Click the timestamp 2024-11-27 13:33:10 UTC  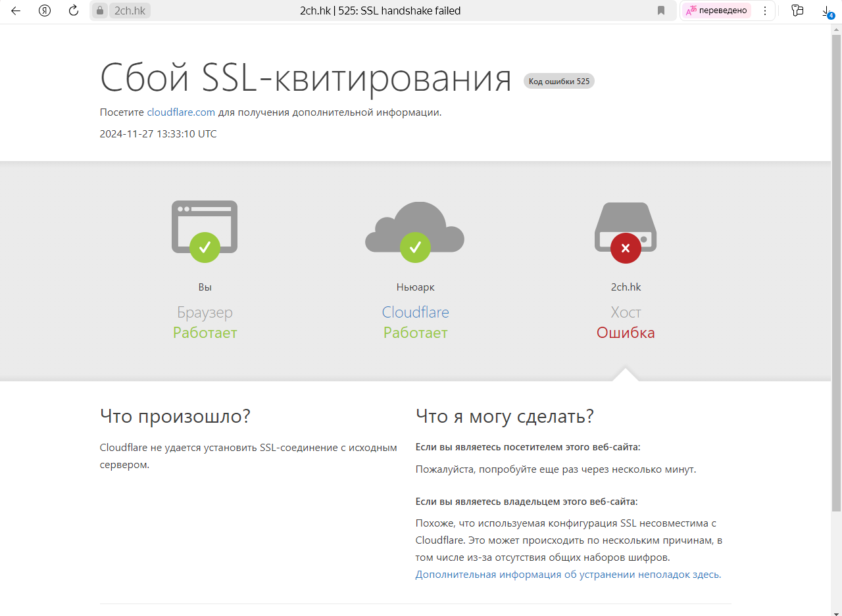point(158,134)
